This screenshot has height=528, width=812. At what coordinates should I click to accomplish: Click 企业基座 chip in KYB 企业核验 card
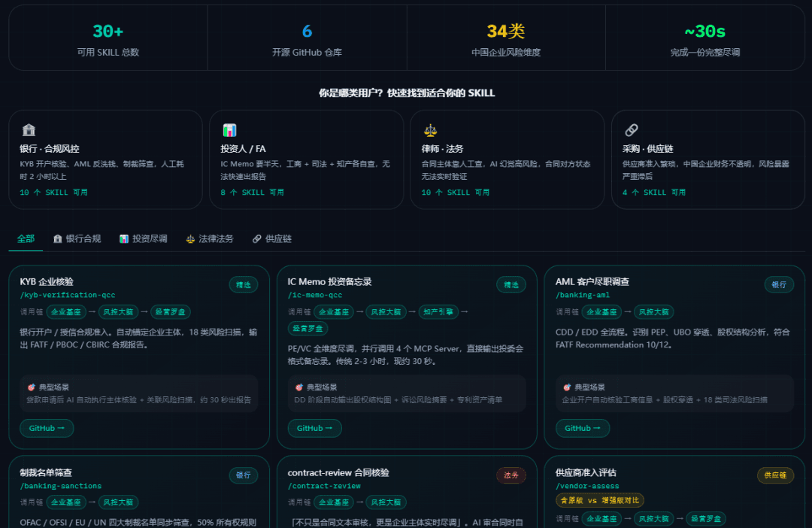tap(66, 312)
